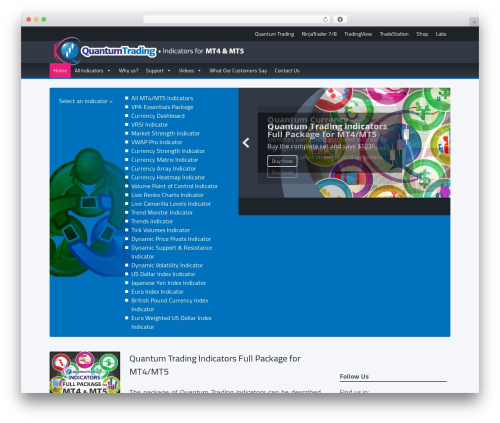This screenshot has width=500, height=423.
Task: Open the TradeStation top link
Action: (x=394, y=34)
